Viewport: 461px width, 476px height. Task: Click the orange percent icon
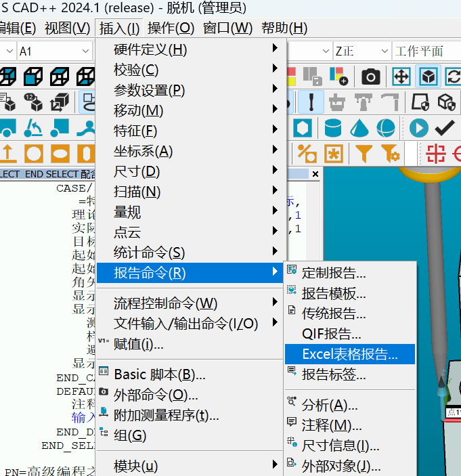307,154
